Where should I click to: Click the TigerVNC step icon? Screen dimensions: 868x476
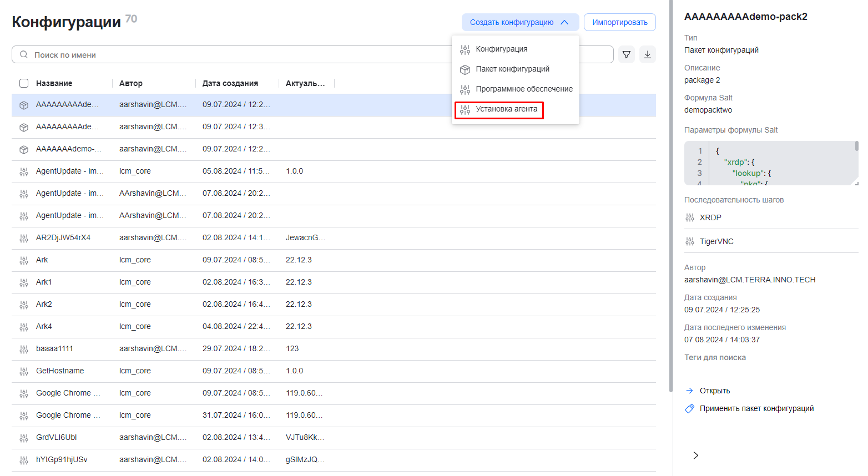[x=690, y=241]
